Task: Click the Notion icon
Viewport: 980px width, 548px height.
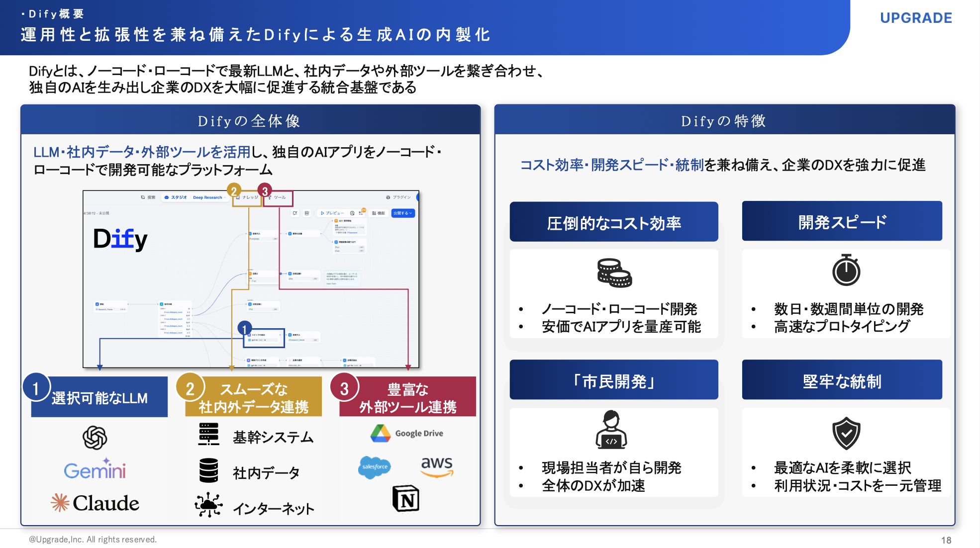Action: pos(406,499)
